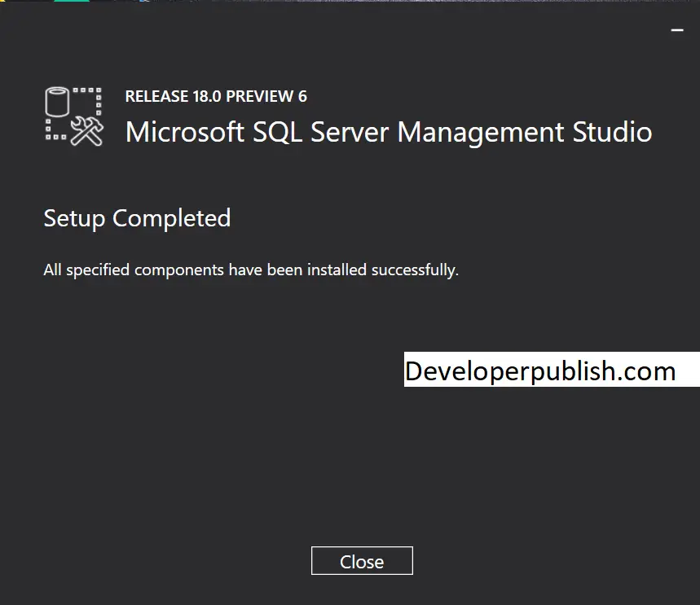Click the Close button
The image size is (700, 605).
(x=362, y=560)
